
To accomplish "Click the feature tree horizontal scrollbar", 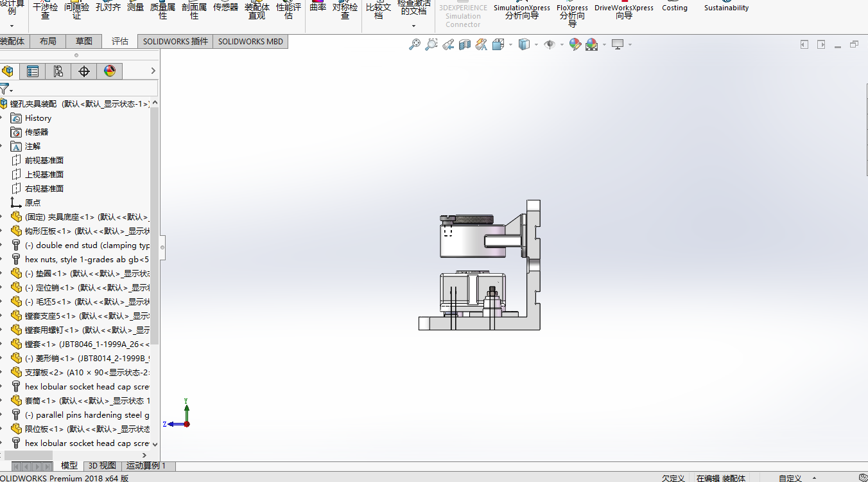I will coord(29,455).
